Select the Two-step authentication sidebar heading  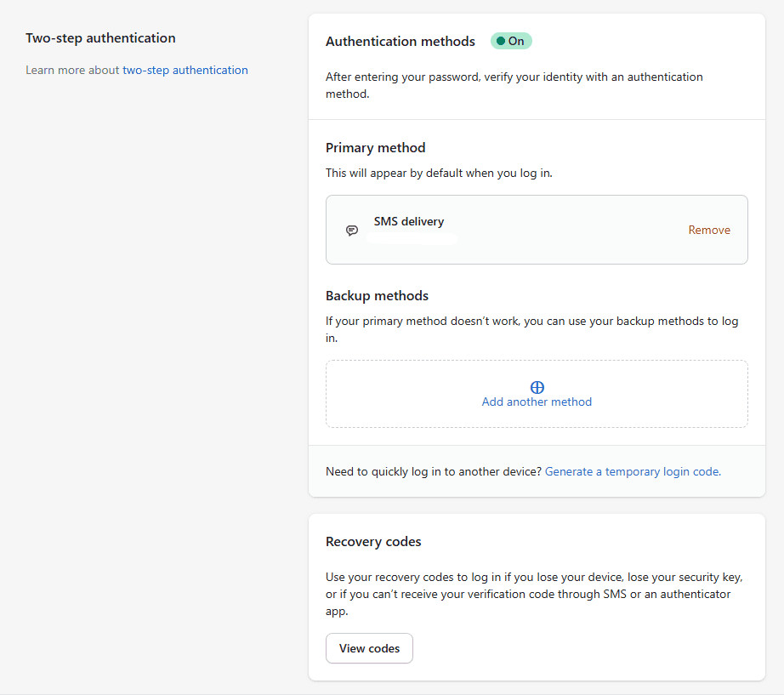point(100,37)
